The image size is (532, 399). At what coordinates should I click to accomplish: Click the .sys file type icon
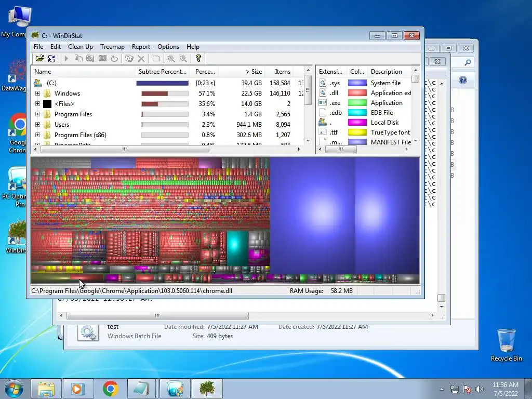click(x=323, y=83)
